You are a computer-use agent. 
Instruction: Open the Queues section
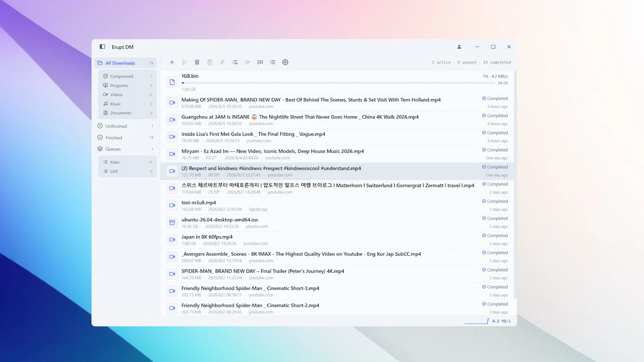[125, 149]
